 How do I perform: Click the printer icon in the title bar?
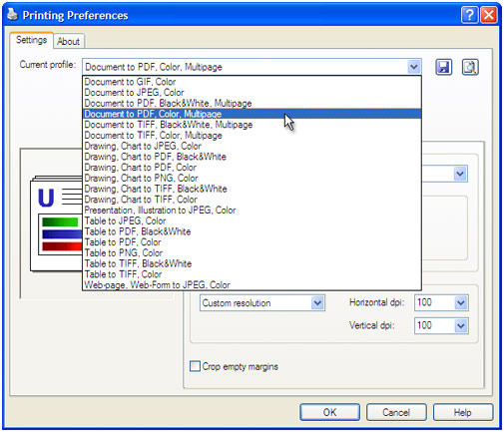coord(12,14)
